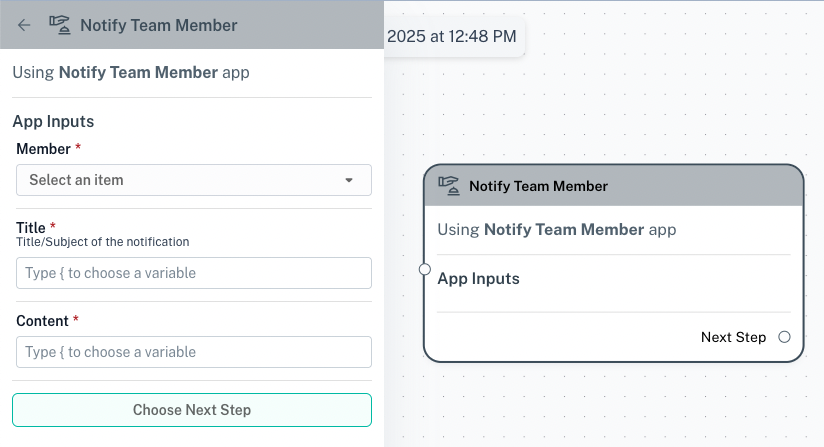824x447 pixels.
Task: Click the Notify Team Member icon on the canvas node
Action: pyautogui.click(x=449, y=186)
